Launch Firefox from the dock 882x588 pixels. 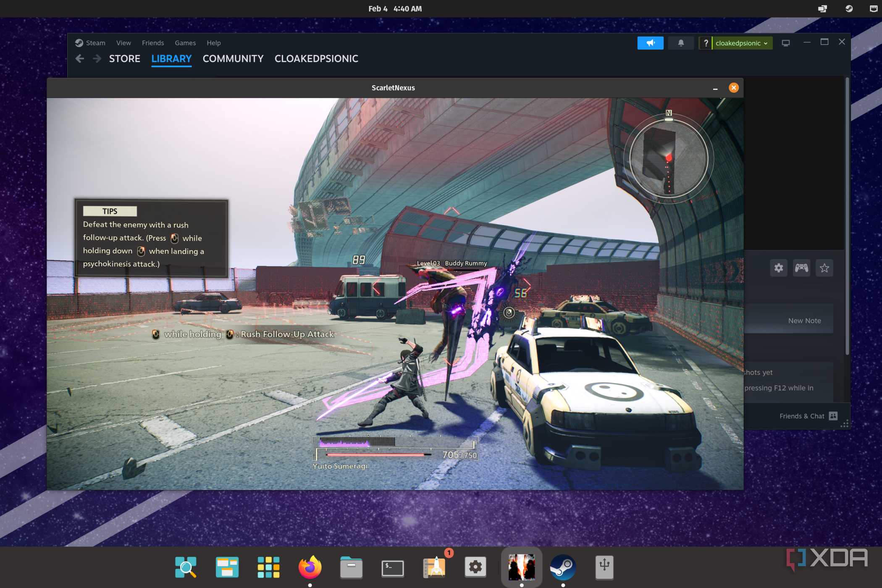pyautogui.click(x=310, y=567)
